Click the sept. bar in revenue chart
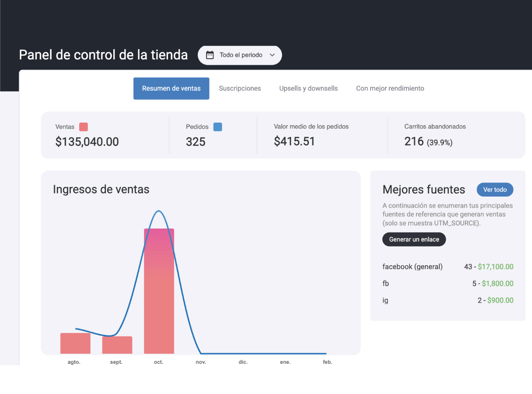 pos(117,345)
